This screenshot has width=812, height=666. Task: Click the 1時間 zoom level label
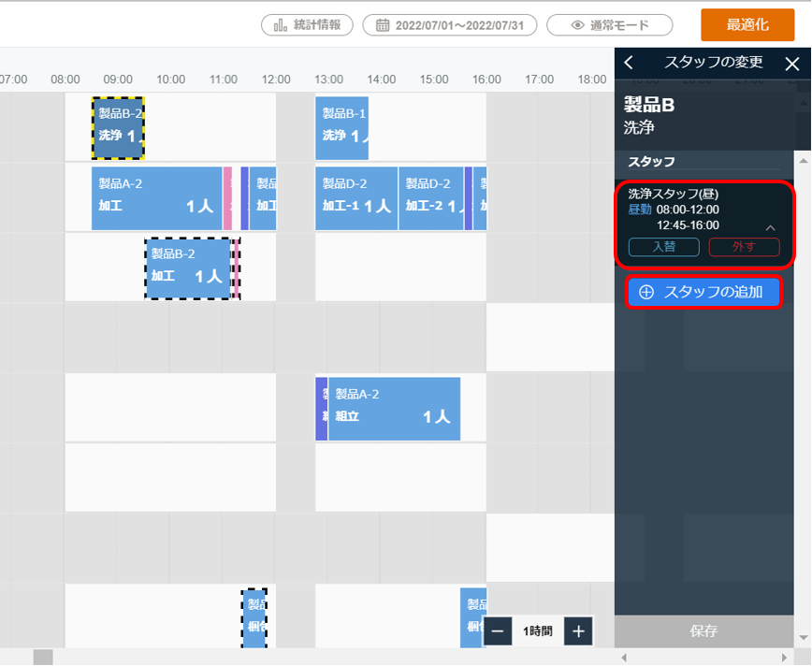point(538,631)
